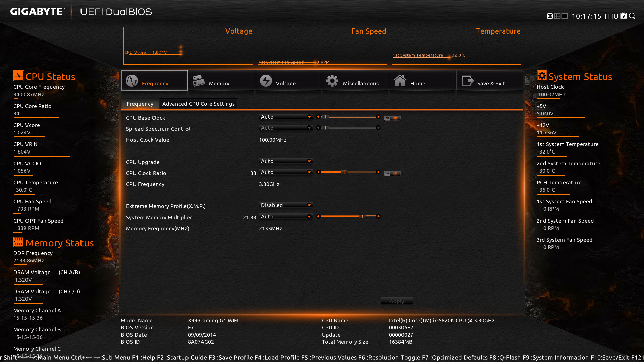Click the Host Clock Value 100.00MHz reading
This screenshot has width=644, height=362.
273,140
